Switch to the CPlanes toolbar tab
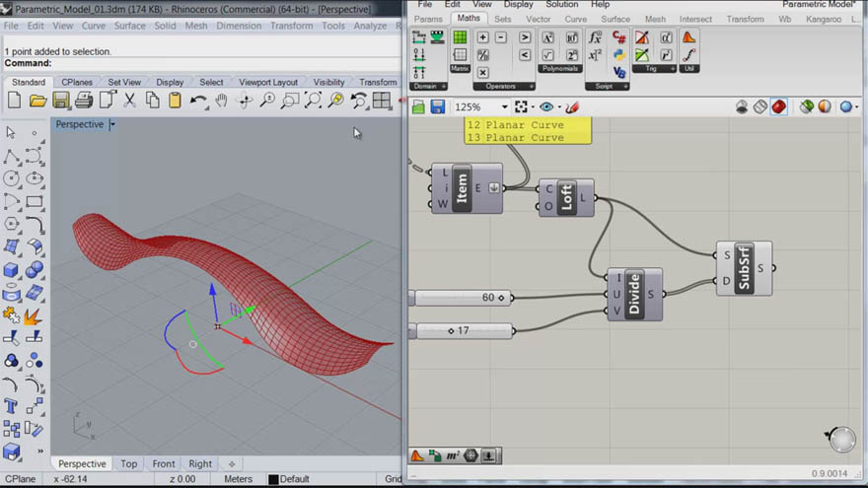 pyautogui.click(x=77, y=82)
